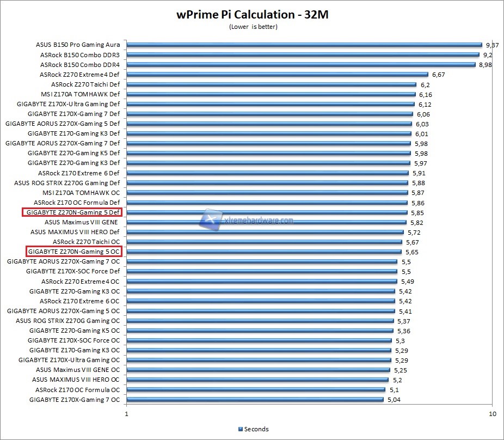Select the GIGABYTE Z170X-Gaming 7 OC bar
This screenshot has height=440, width=504.
click(x=255, y=400)
